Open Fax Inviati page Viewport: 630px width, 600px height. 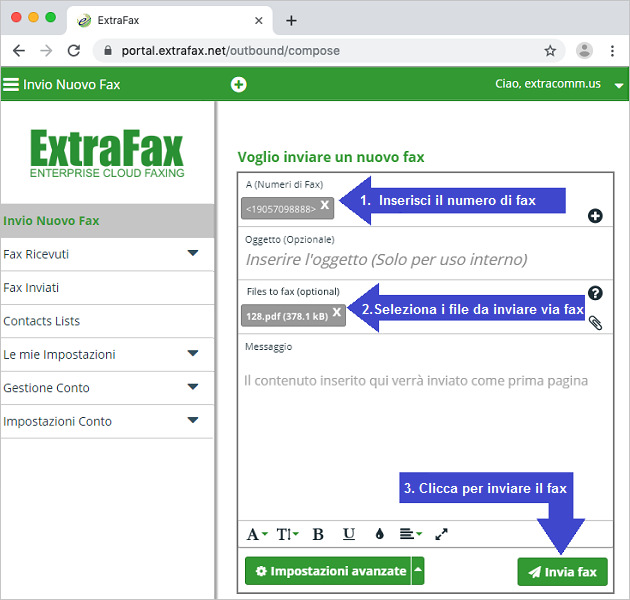(x=107, y=288)
